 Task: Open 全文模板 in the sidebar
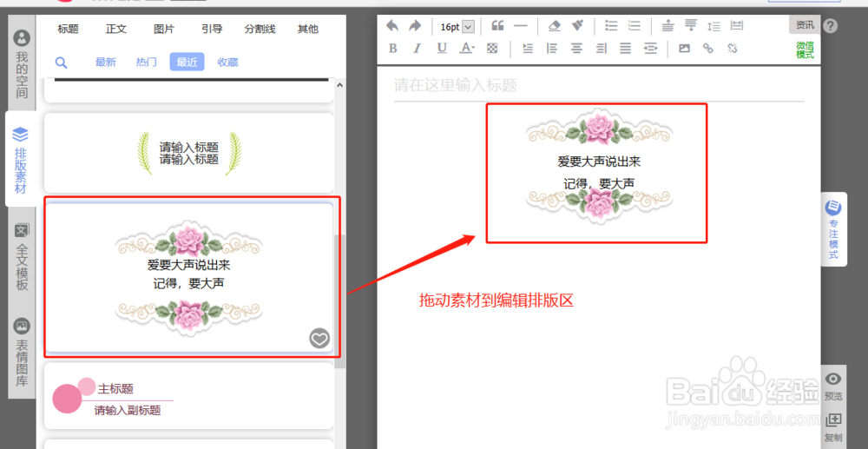(22, 257)
